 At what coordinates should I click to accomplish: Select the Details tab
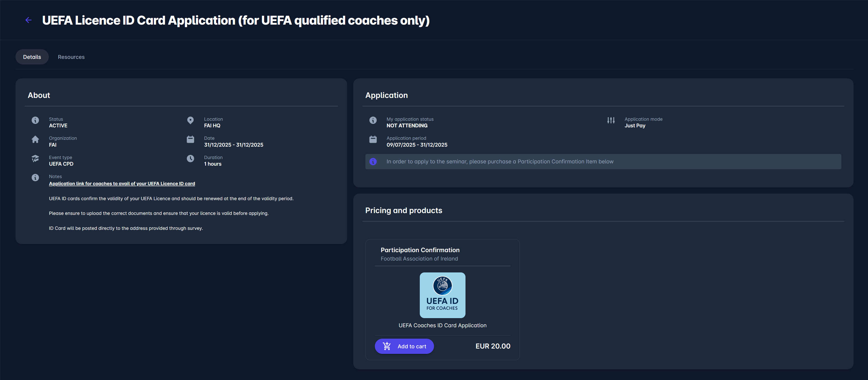coord(32,57)
